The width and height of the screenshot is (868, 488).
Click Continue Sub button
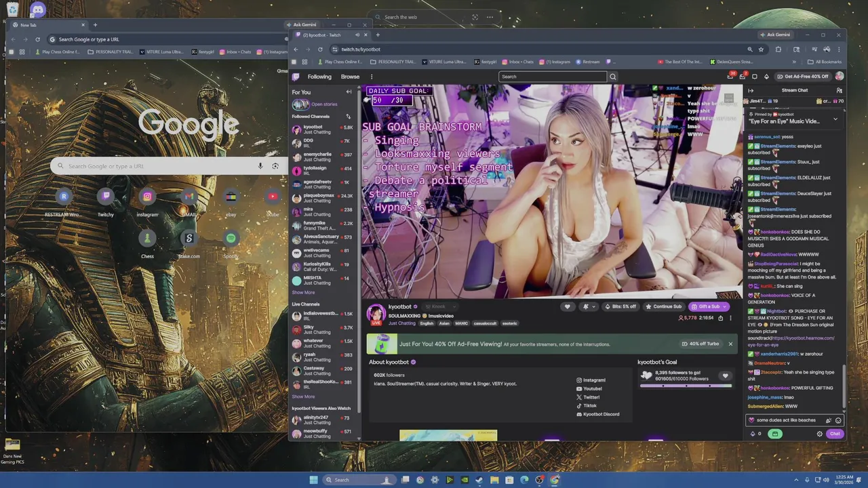point(663,306)
